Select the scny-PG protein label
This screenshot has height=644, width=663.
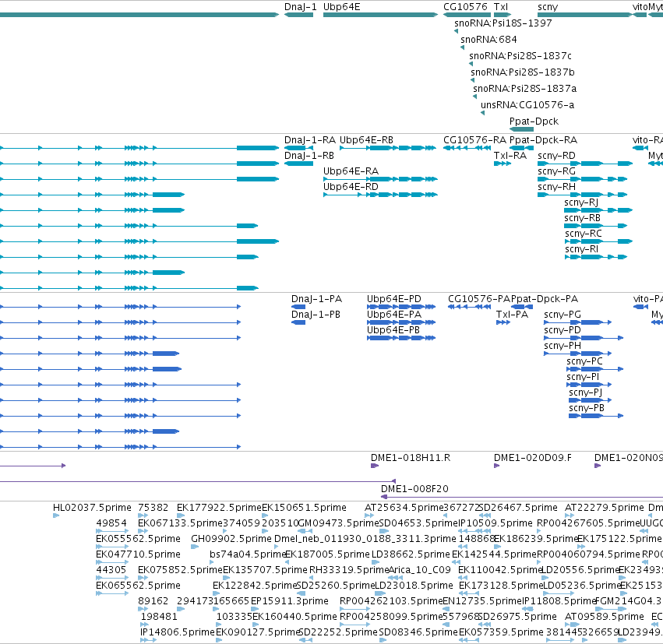(562, 315)
